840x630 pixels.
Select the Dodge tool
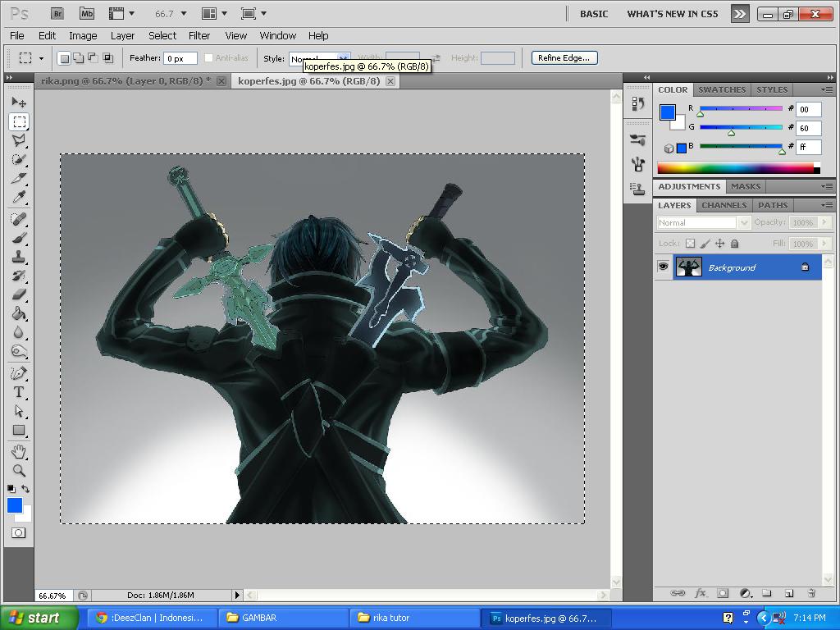tap(19, 351)
